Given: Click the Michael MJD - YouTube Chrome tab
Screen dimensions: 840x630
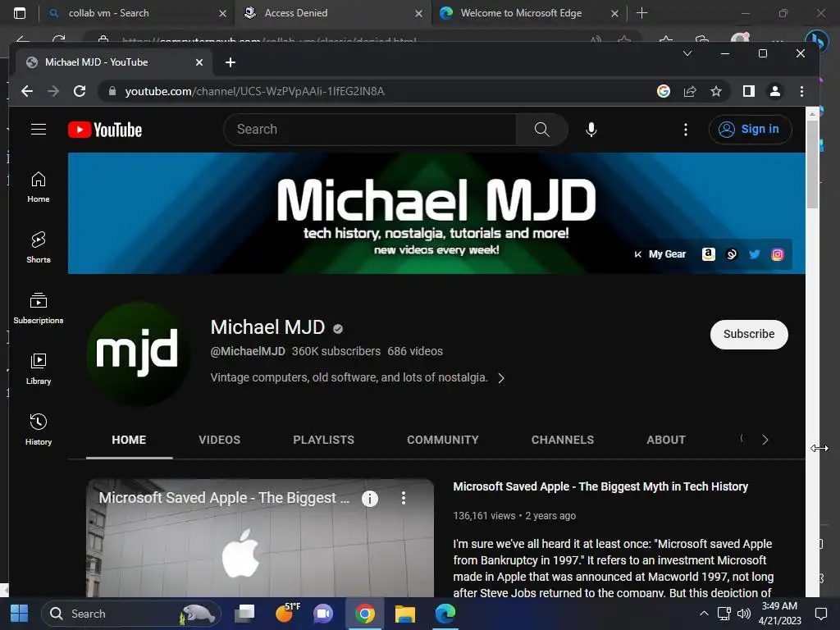Looking at the screenshot, I should (115, 62).
